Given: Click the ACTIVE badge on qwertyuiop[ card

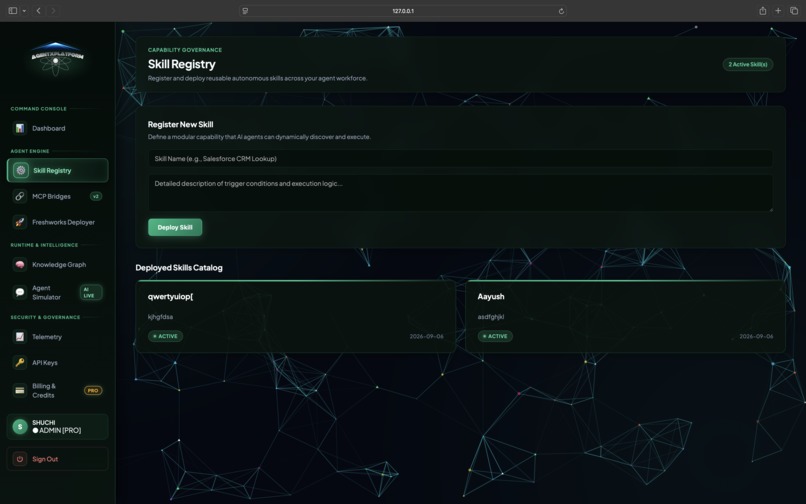Looking at the screenshot, I should click(x=166, y=336).
